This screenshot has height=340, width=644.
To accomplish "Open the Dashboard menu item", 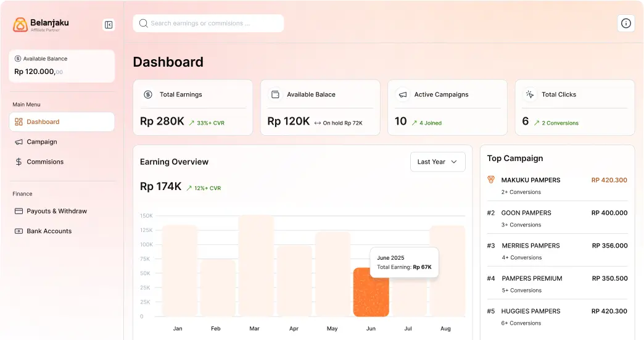I will 62,122.
